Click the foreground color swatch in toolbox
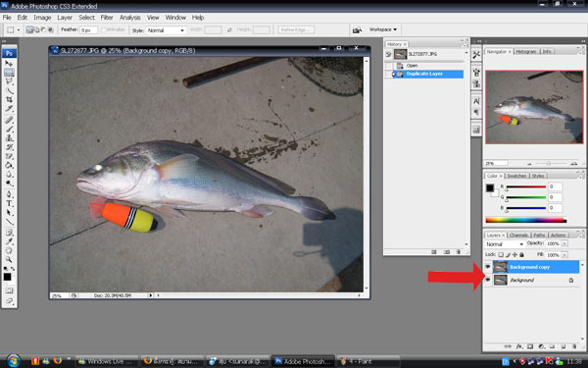The image size is (588, 368). (7, 277)
